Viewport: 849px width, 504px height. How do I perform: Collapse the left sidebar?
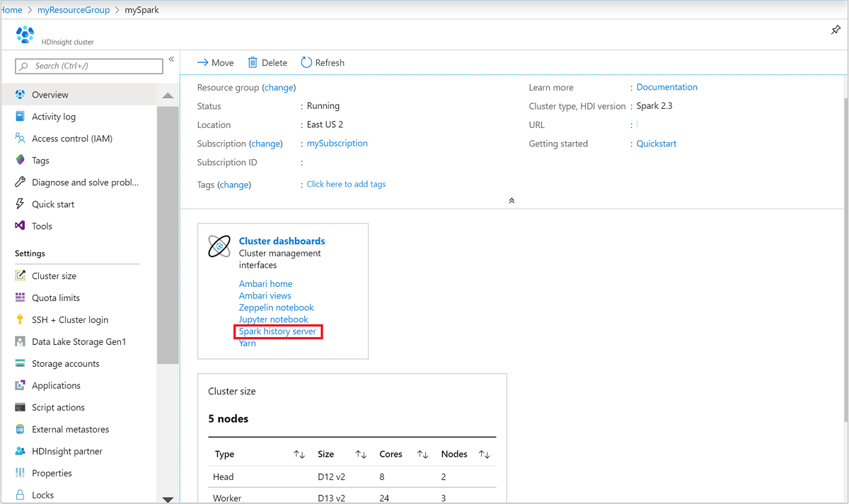pos(171,59)
